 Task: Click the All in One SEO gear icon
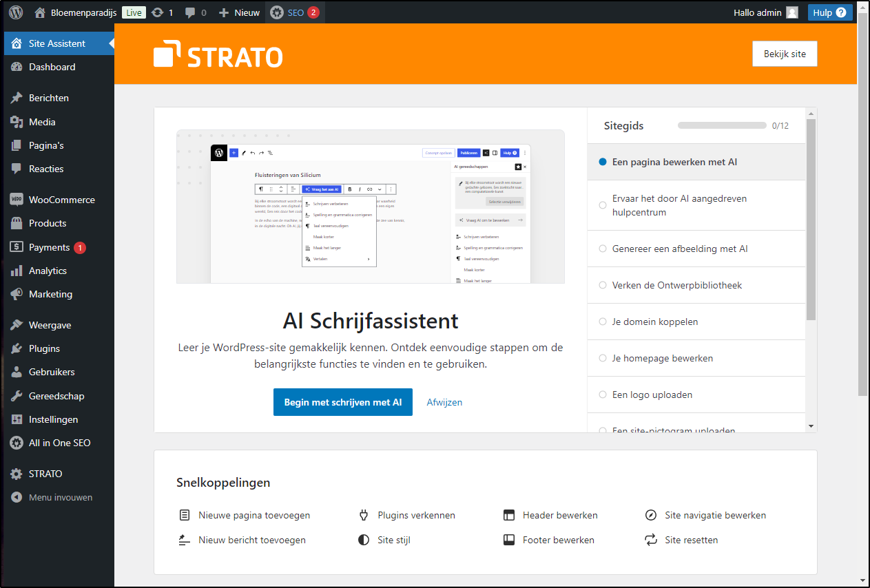point(17,443)
